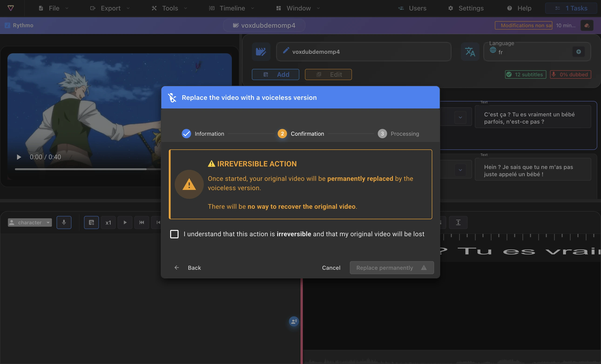Viewport: 601px width, 364px height.
Task: Click the 12 subtitles badge
Action: point(525,74)
